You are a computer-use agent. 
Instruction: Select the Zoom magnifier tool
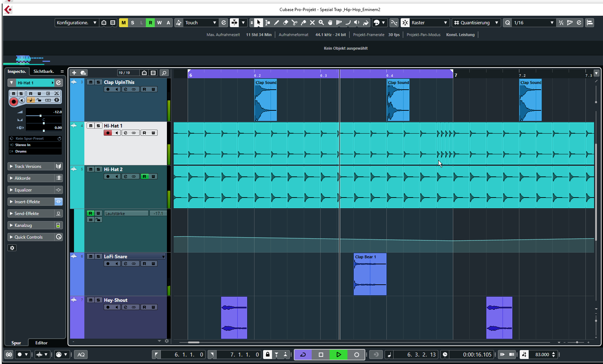(x=321, y=23)
